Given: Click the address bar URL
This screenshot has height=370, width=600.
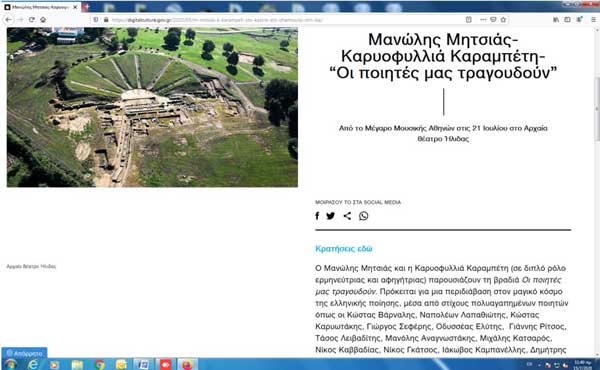Looking at the screenshot, I should coord(217,20).
